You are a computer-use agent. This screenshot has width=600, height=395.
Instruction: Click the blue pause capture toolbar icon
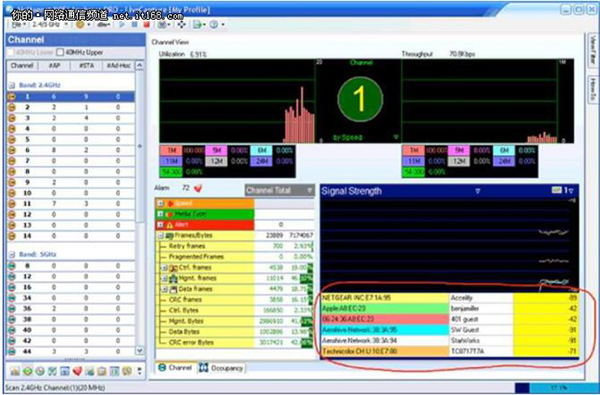(x=135, y=25)
